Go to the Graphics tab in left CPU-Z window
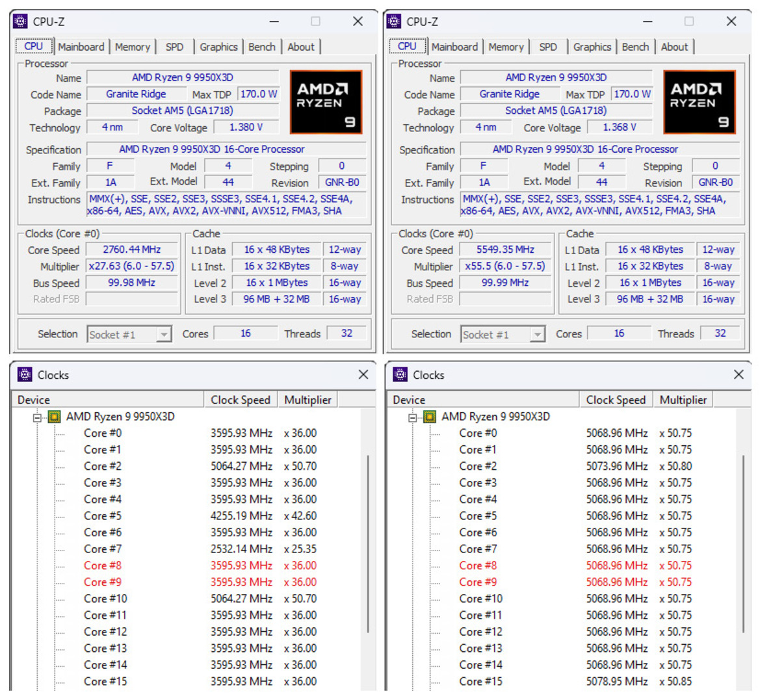The width and height of the screenshot is (760, 700). [x=218, y=47]
